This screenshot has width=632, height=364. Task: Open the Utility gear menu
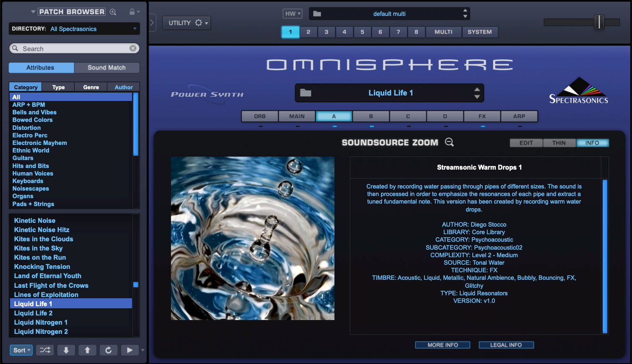pos(186,23)
